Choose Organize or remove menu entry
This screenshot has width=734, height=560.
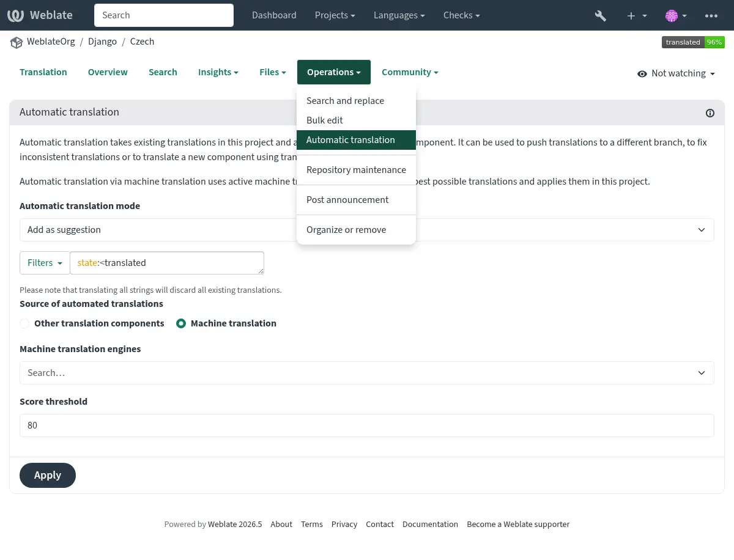pos(356,230)
